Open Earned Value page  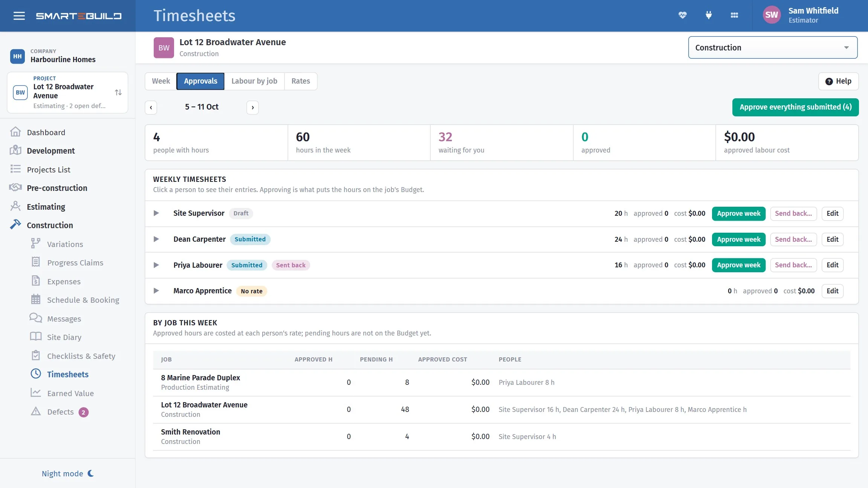70,393
